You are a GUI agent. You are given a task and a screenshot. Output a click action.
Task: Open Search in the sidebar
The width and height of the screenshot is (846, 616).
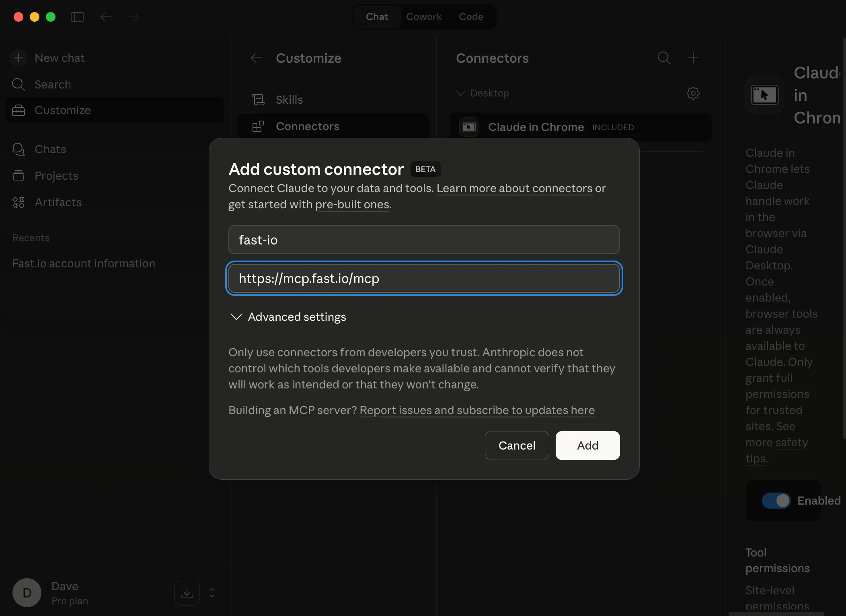(x=18, y=84)
